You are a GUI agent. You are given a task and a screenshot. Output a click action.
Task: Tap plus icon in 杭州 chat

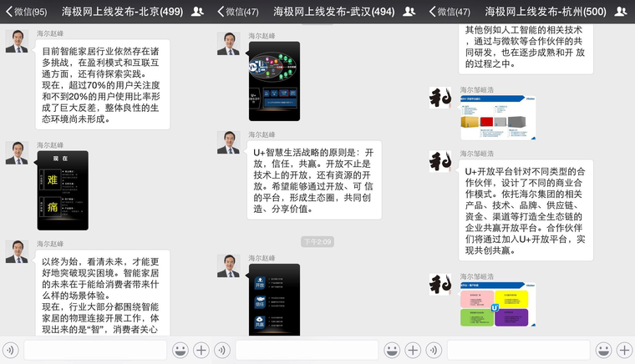[x=623, y=350]
